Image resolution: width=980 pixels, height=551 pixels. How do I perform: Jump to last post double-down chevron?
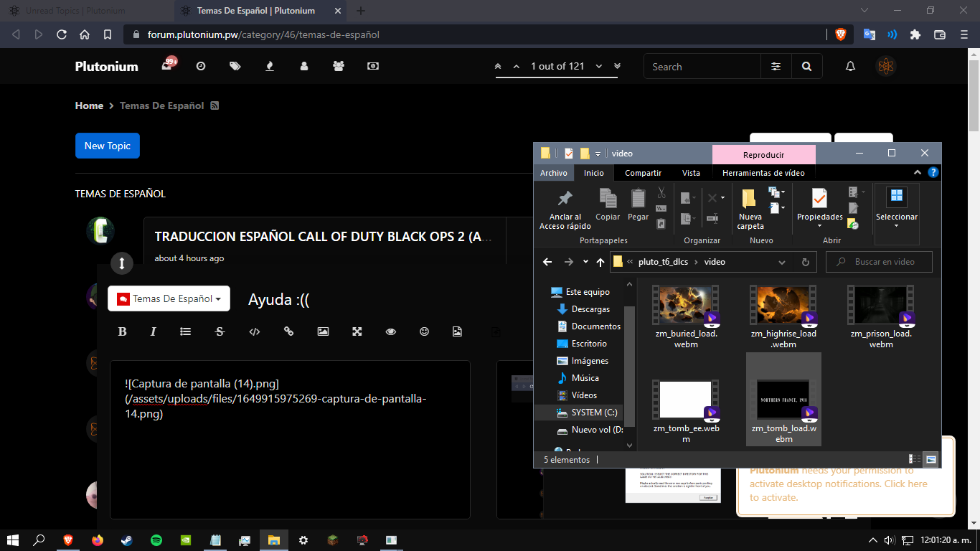[x=617, y=66]
